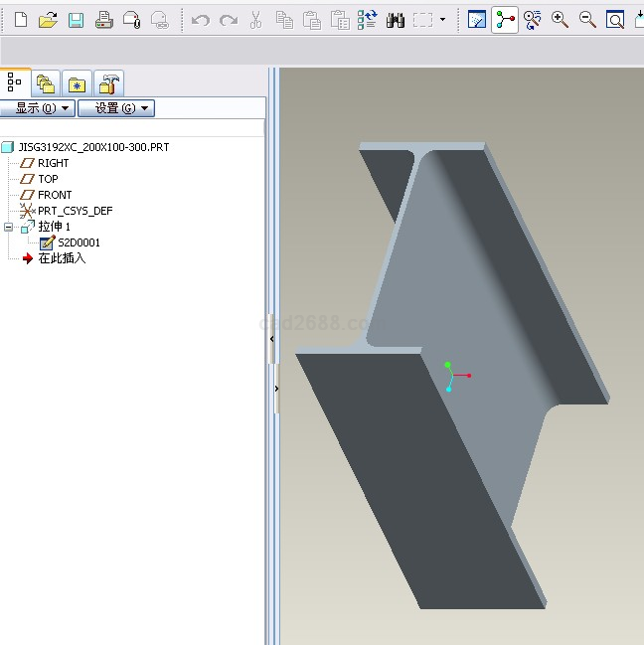Image resolution: width=644 pixels, height=645 pixels.
Task: Select the RIGHT datum plane in tree
Action: coord(53,163)
